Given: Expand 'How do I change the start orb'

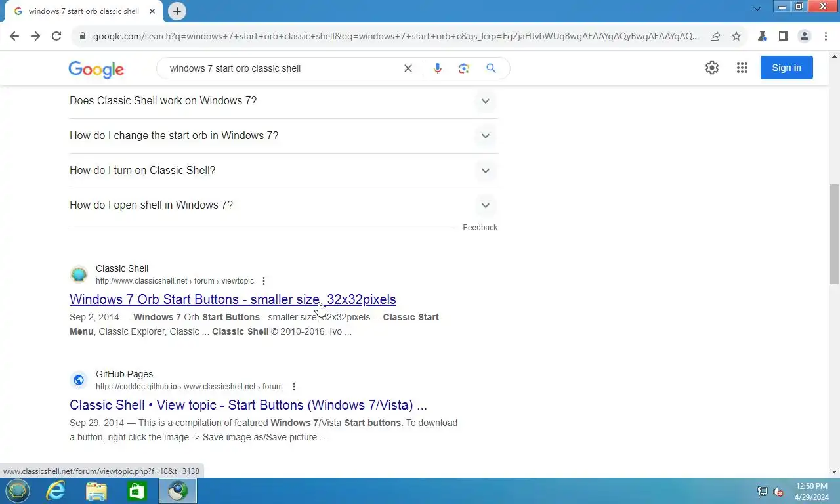Looking at the screenshot, I should [283, 136].
